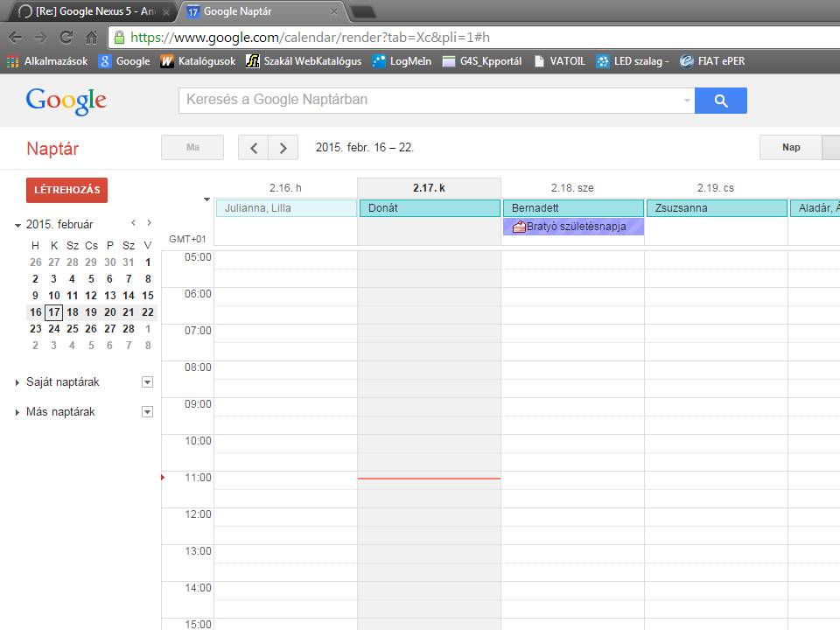Open the Donát name day event
This screenshot has height=630, width=840.
[x=430, y=208]
